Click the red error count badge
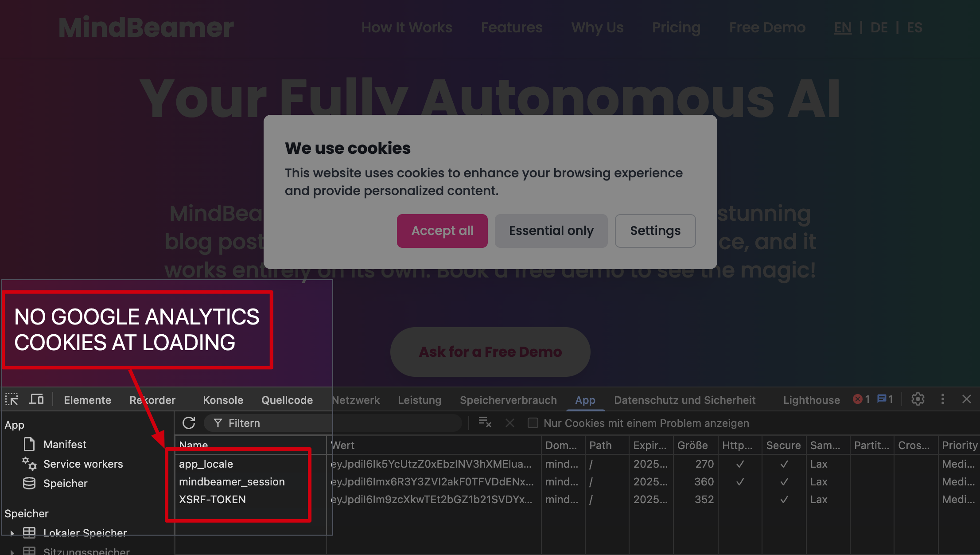The image size is (980, 555). (861, 399)
